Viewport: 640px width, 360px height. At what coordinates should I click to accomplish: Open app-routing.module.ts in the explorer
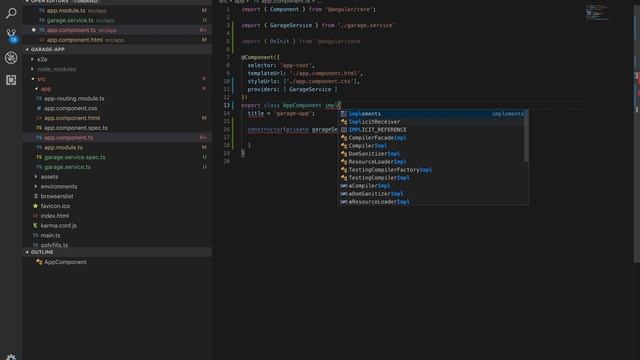(117, 98)
